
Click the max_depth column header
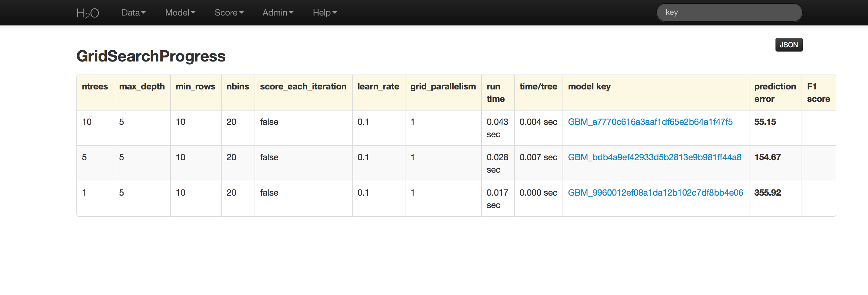[142, 87]
